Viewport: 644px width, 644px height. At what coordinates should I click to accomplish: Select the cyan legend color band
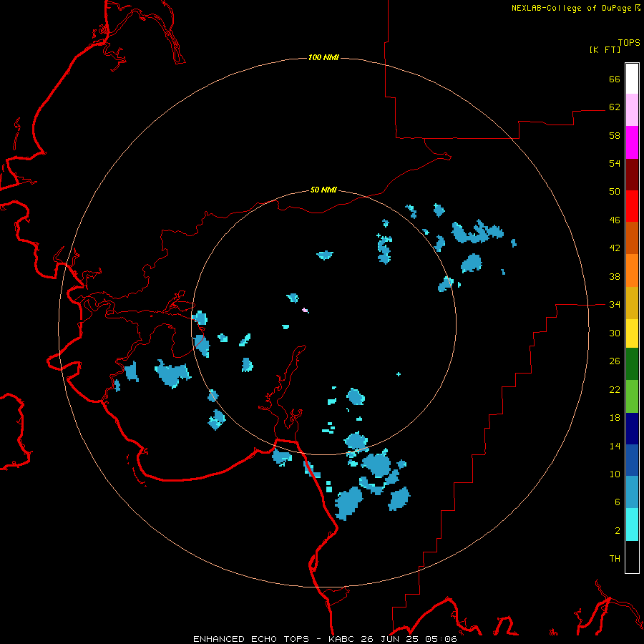(x=632, y=525)
